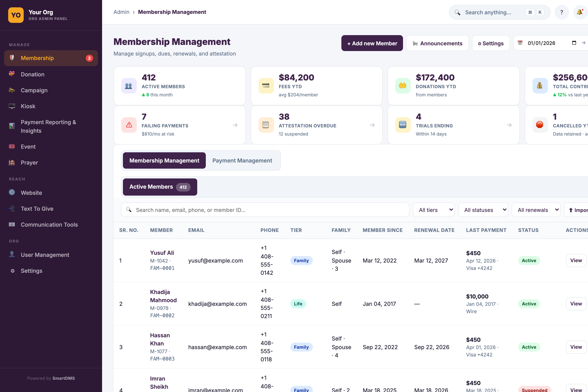Open the All renewals dropdown
This screenshot has width=588, height=392.
(536, 210)
